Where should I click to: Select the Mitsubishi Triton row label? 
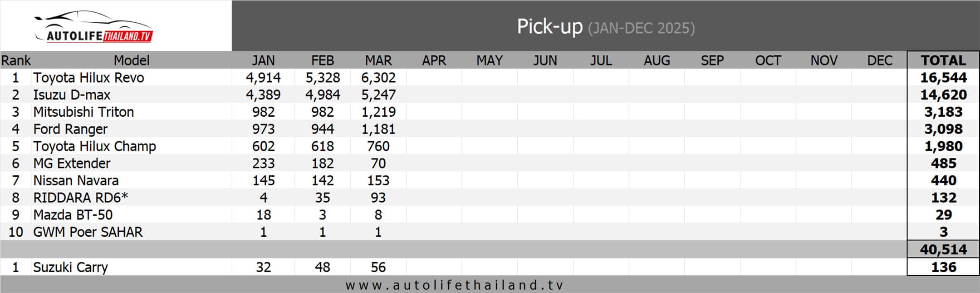(83, 112)
